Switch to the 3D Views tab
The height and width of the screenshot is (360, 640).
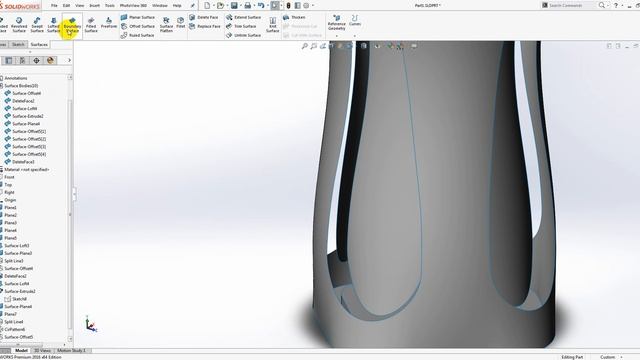click(x=42, y=351)
